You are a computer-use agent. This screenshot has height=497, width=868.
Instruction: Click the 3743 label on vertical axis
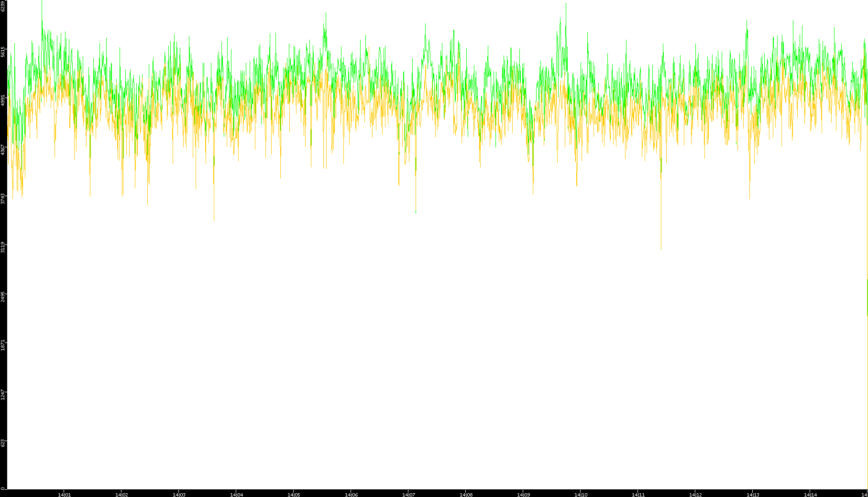tap(3, 199)
